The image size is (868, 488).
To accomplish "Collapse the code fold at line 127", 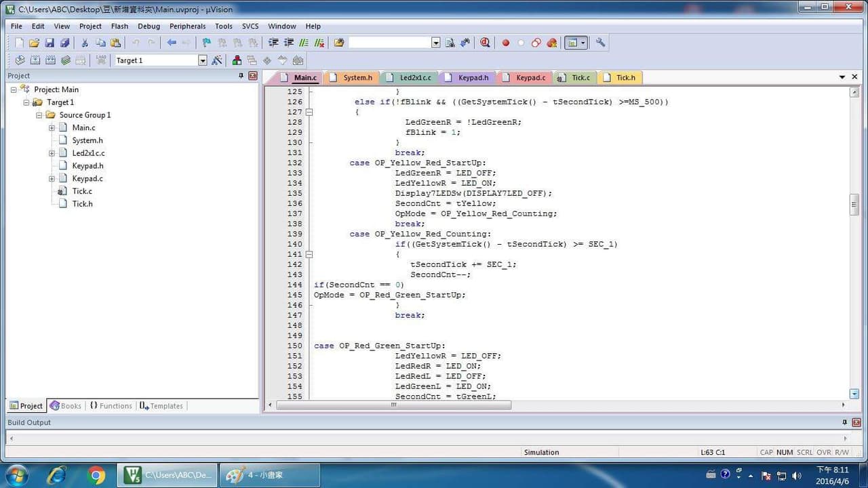I will point(309,112).
